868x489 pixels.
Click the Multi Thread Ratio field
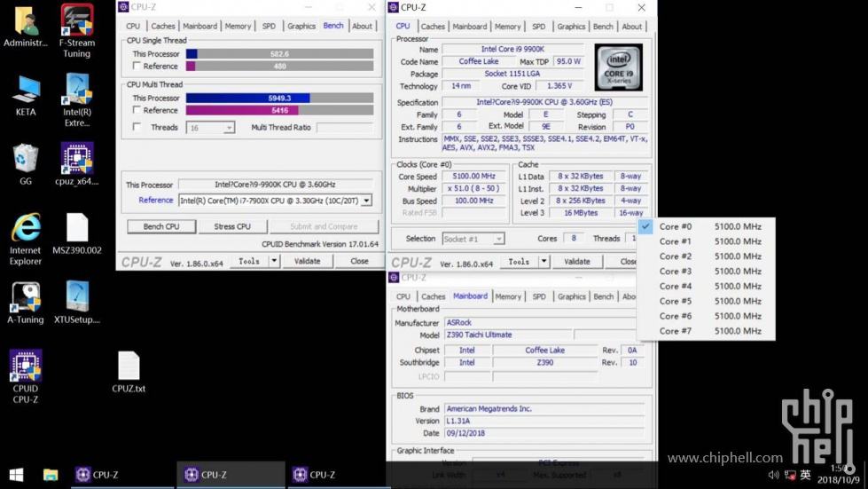pyautogui.click(x=345, y=128)
